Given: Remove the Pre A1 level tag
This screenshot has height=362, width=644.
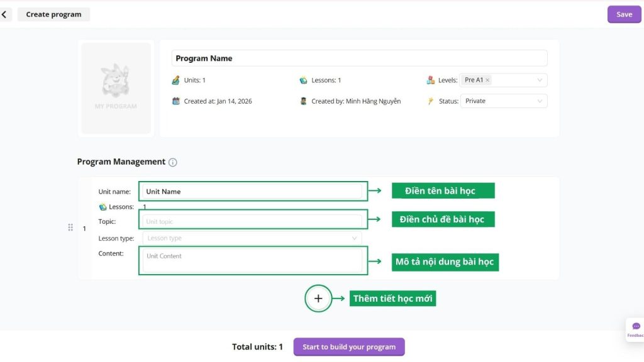Looking at the screenshot, I should [488, 80].
